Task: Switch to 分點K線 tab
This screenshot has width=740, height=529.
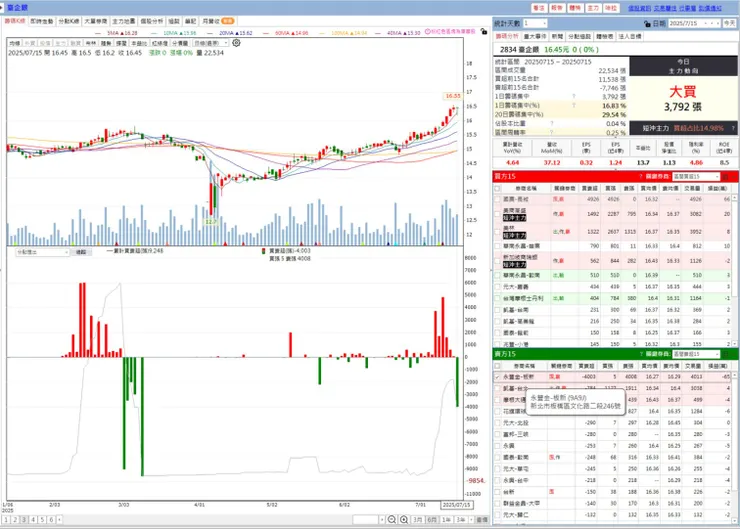Action: tap(68, 21)
